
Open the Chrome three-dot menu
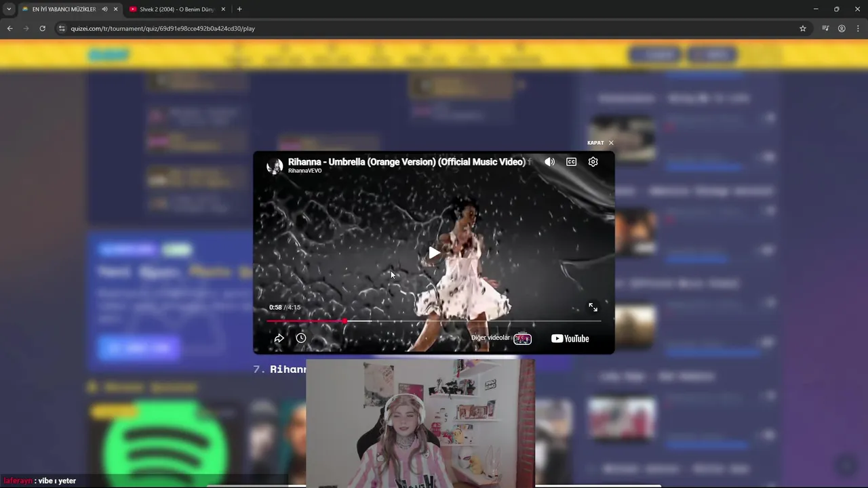pos(858,28)
